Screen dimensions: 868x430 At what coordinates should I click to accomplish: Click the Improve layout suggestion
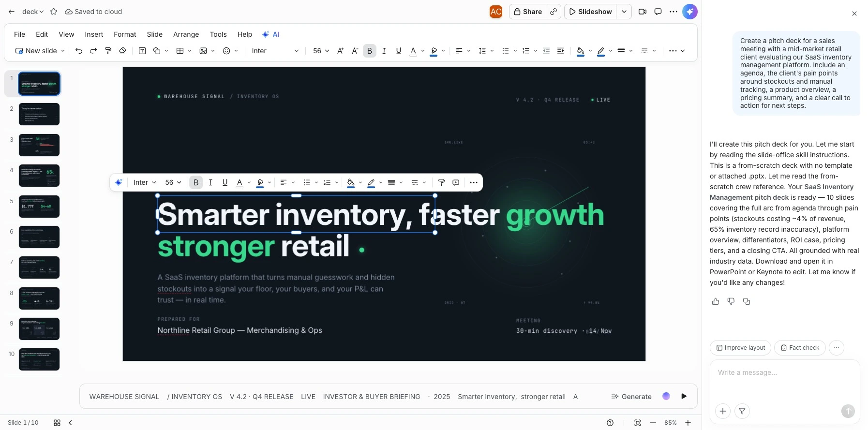pyautogui.click(x=740, y=348)
